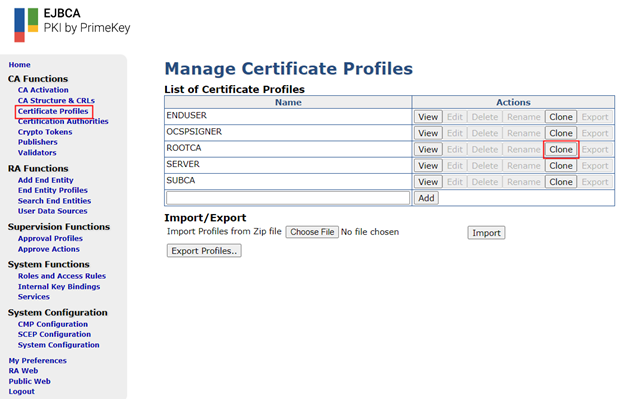Viewport: 624px width, 399px height.
Task: Select the OCSPSIGNER name cell
Action: (288, 133)
